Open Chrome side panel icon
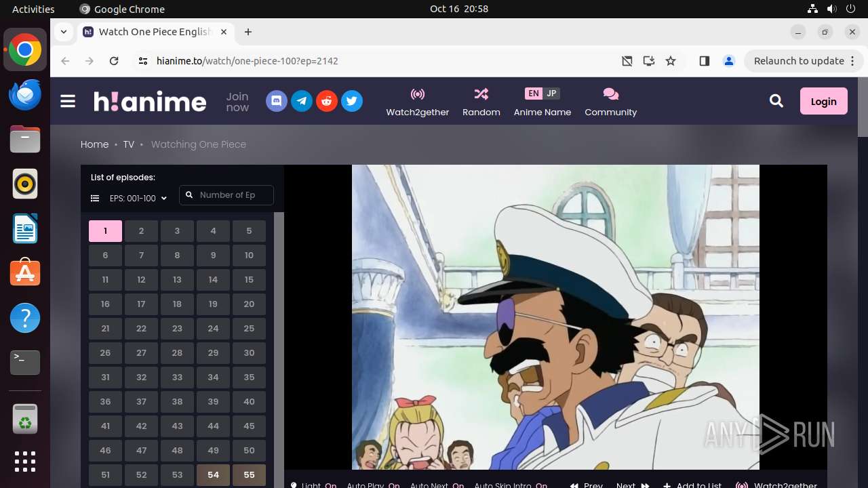 (704, 61)
